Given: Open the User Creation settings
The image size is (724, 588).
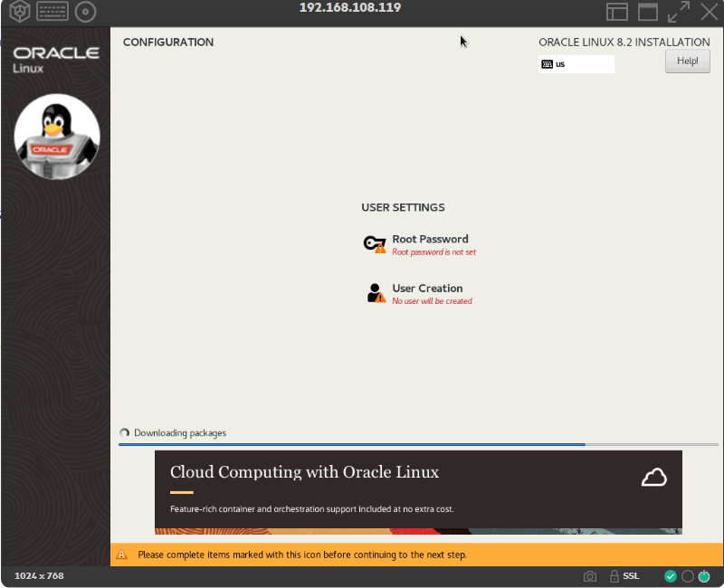Looking at the screenshot, I should pyautogui.click(x=419, y=294).
